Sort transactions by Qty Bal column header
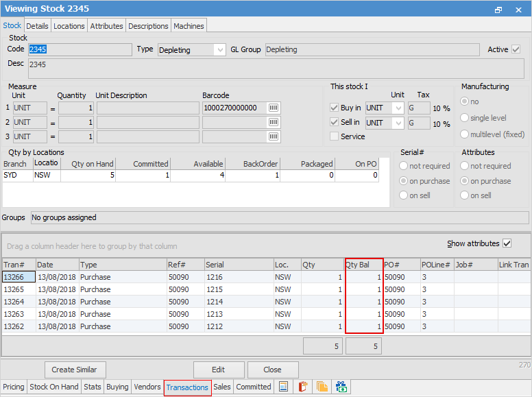532x397 pixels. [363, 265]
